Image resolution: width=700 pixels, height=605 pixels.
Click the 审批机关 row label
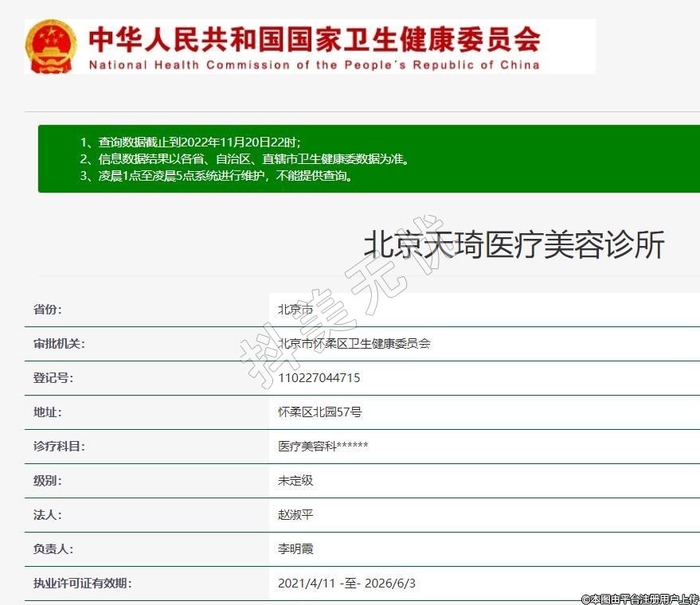point(59,344)
